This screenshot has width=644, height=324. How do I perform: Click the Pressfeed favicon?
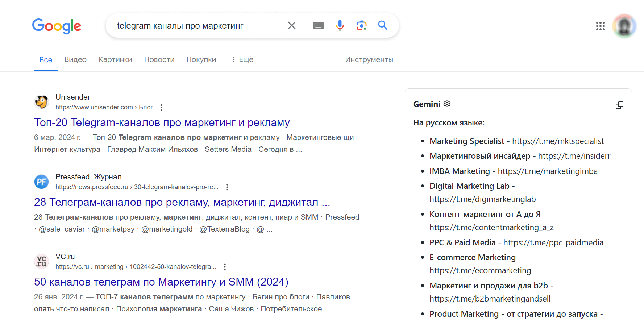pos(41,182)
